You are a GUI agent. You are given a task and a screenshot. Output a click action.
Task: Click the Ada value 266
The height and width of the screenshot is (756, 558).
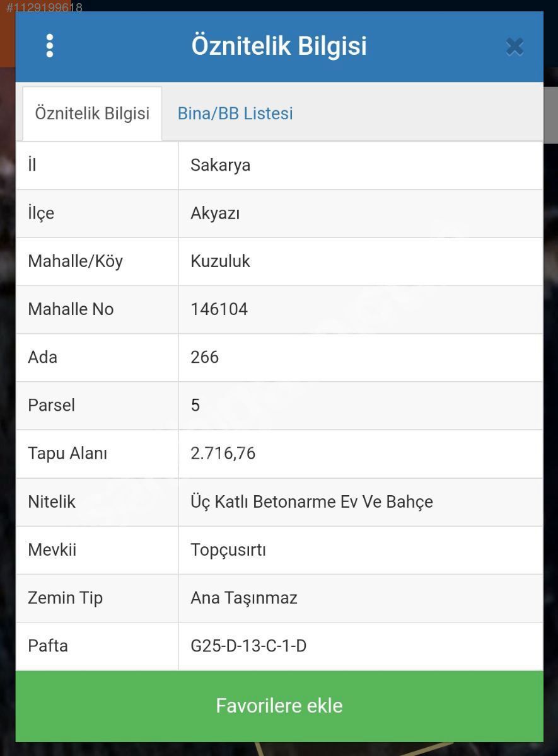204,357
